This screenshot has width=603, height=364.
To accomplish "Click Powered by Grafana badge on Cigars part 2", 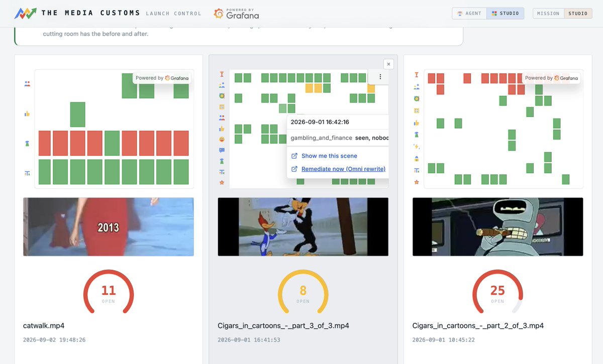I will tap(551, 78).
